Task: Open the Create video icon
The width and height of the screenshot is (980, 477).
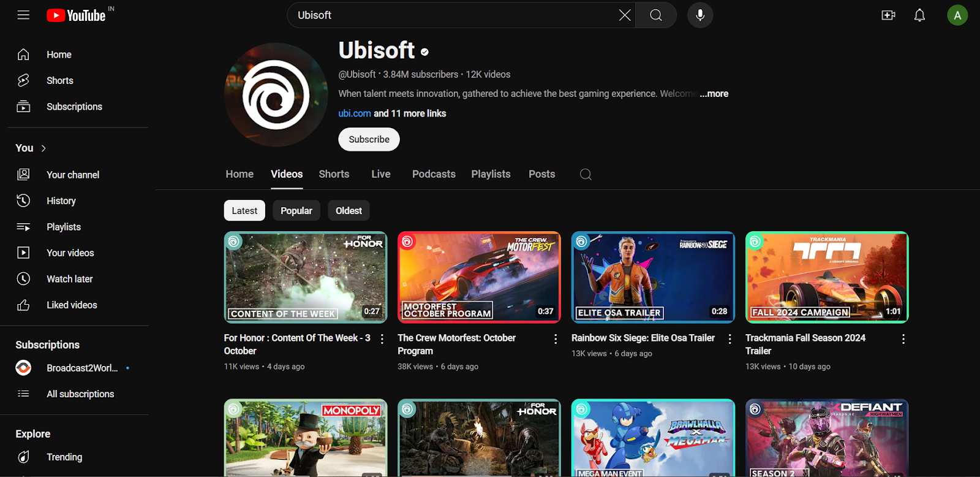Action: pos(888,15)
